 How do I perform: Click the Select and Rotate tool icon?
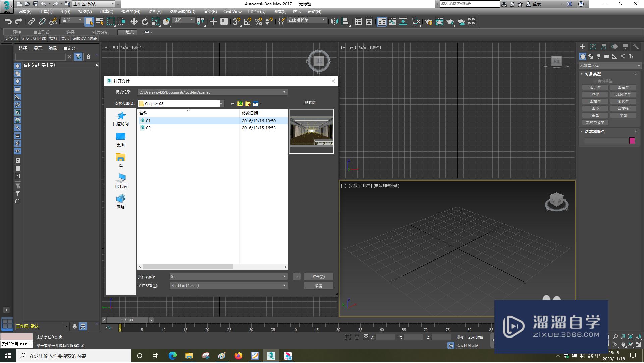145,22
